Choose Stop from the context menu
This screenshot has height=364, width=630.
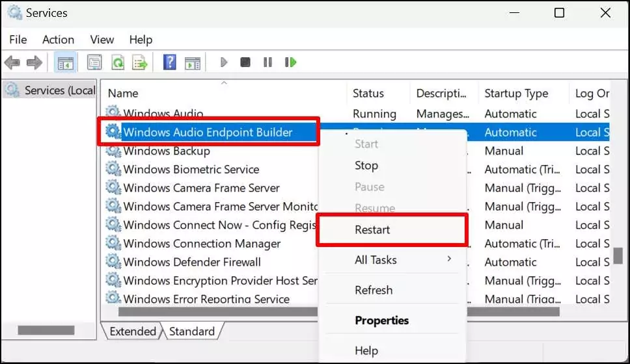point(392,165)
